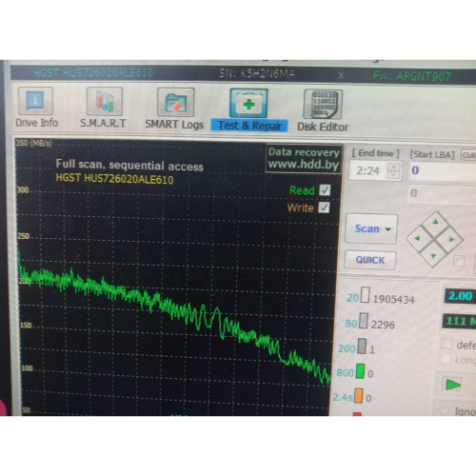Viewport: 476px width, 476px height.
Task: Click the left arrow on navigation diamond
Action: pyautogui.click(x=417, y=238)
